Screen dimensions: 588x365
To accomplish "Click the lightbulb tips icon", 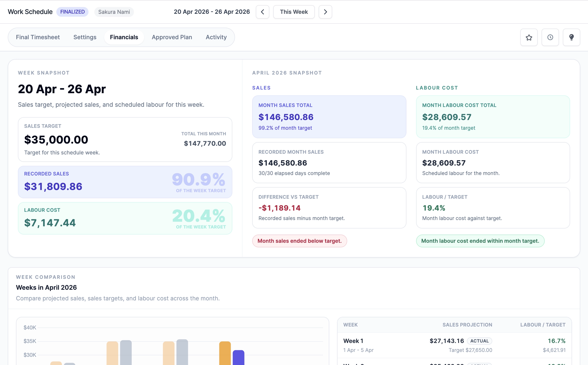I will [571, 37].
